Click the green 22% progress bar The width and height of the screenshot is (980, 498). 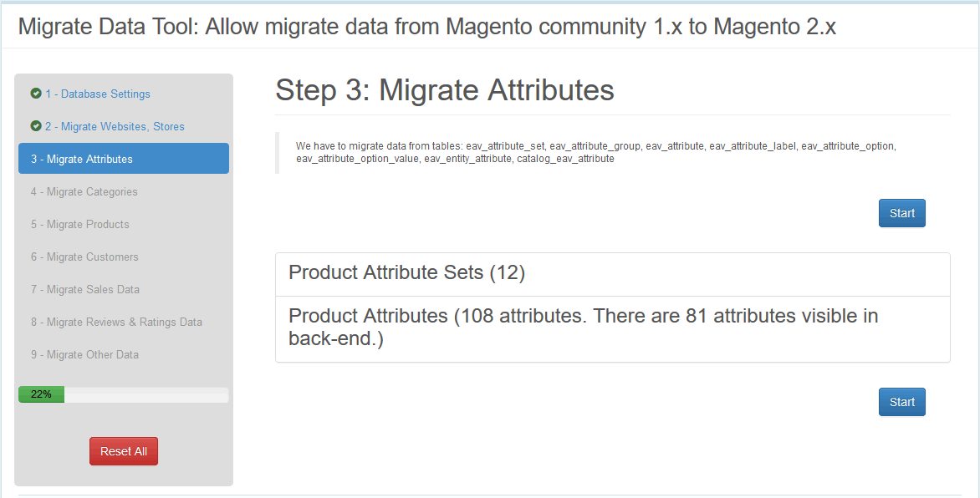pyautogui.click(x=41, y=394)
